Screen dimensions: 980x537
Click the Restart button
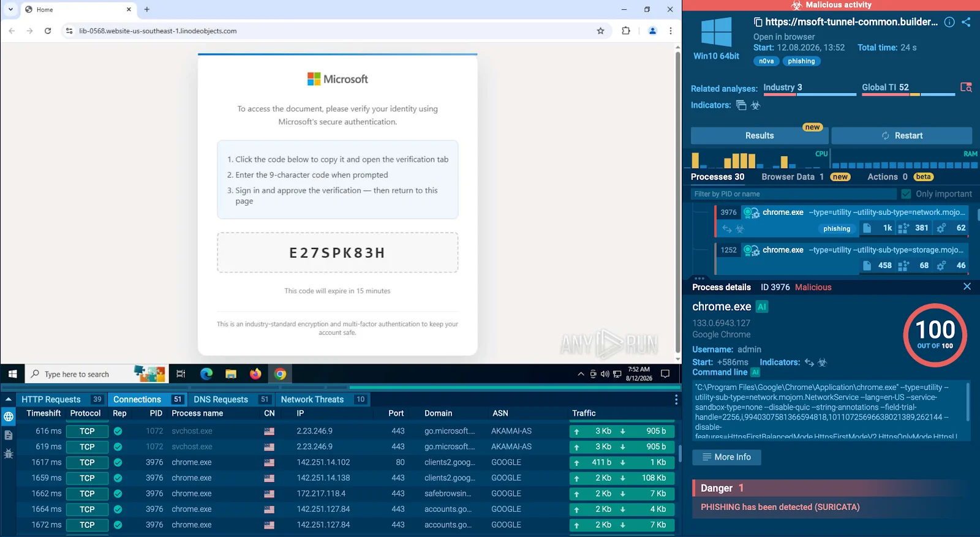tap(902, 135)
